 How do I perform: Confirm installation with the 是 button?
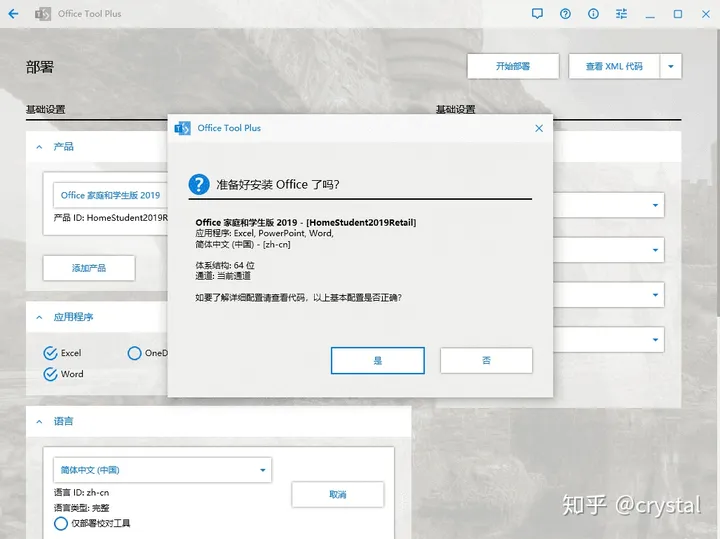pyautogui.click(x=377, y=360)
